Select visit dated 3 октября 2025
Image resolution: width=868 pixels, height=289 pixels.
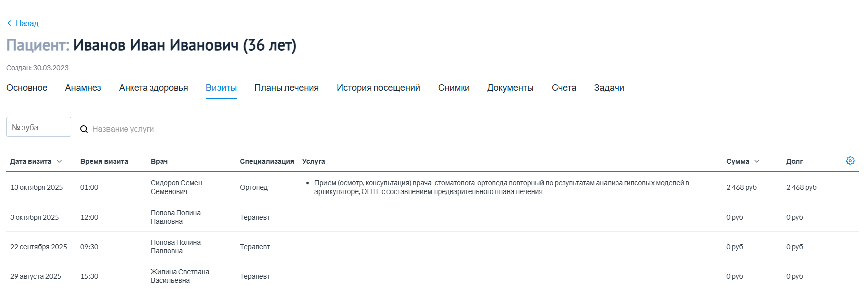point(34,217)
